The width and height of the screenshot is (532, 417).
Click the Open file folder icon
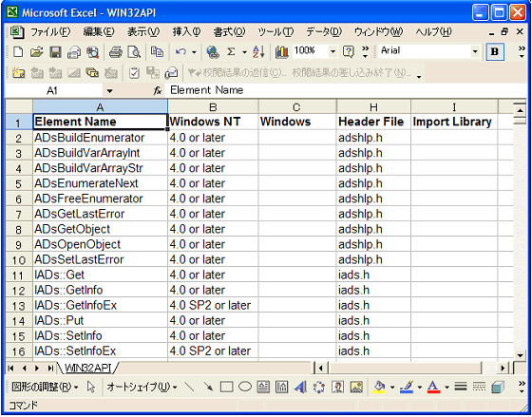pyautogui.click(x=36, y=52)
